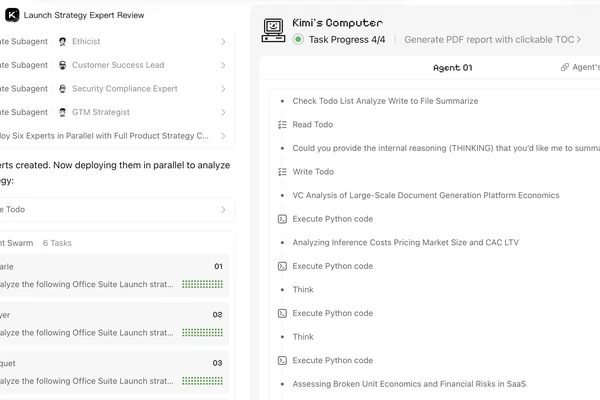Expand the Ethicist subagent row chevron
This screenshot has height=400, width=600.
(x=223, y=42)
